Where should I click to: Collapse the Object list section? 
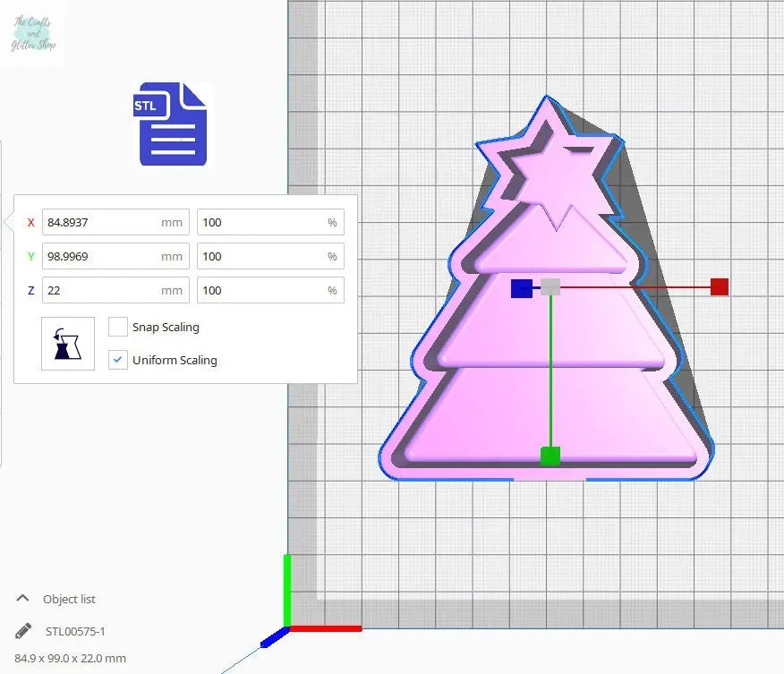[x=22, y=599]
